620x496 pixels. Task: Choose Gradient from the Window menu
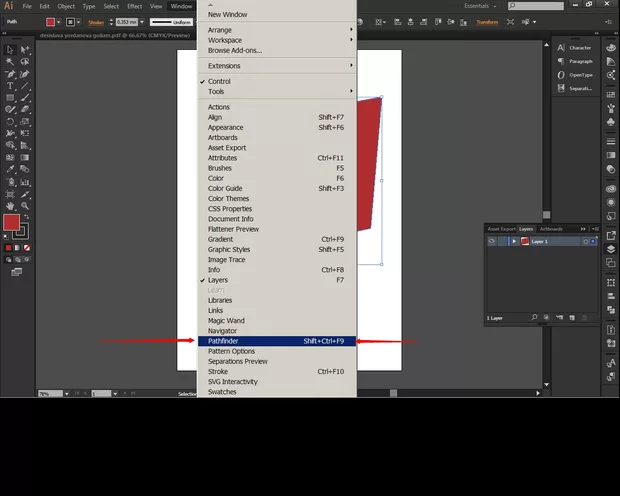coord(277,239)
